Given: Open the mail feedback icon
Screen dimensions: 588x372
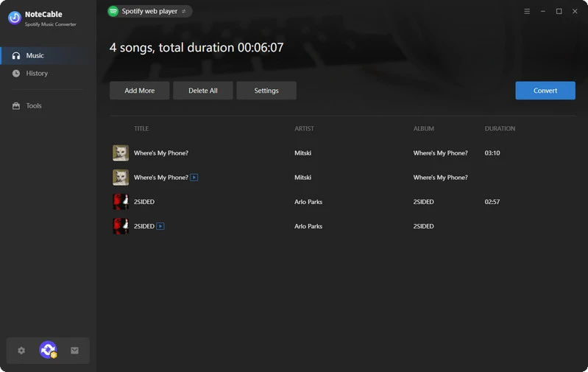Looking at the screenshot, I should [74, 351].
